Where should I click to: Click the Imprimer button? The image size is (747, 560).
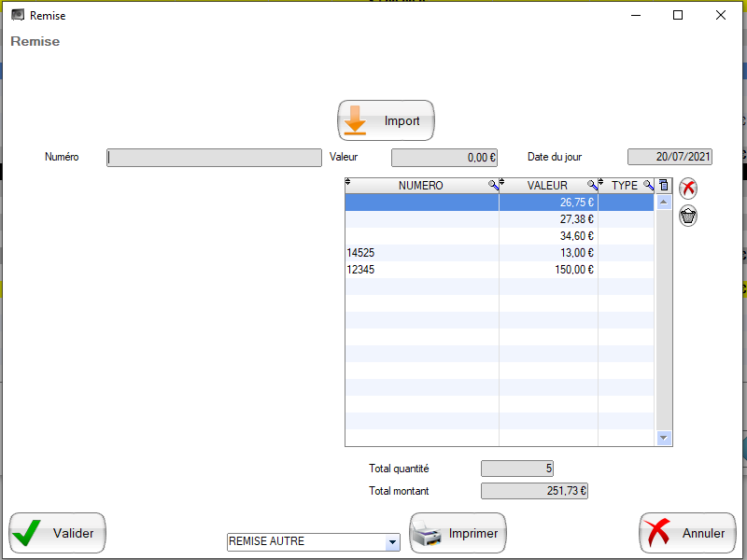[x=458, y=533]
